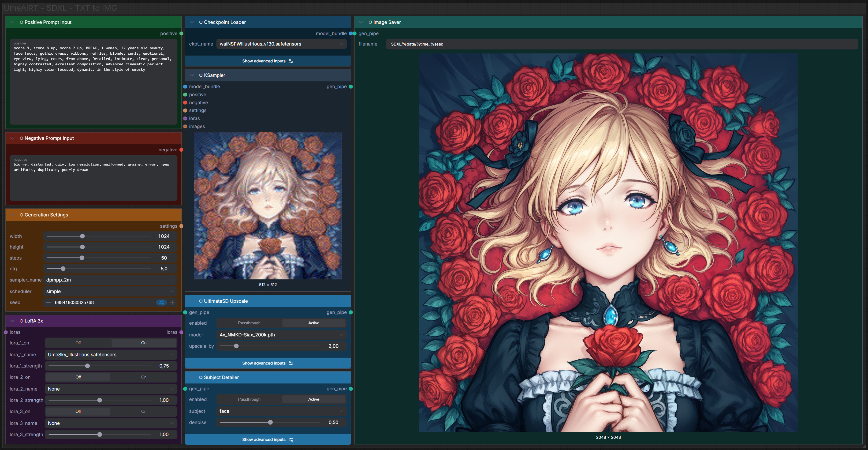Collapse the LoRA 3x node chevron

pos(13,321)
